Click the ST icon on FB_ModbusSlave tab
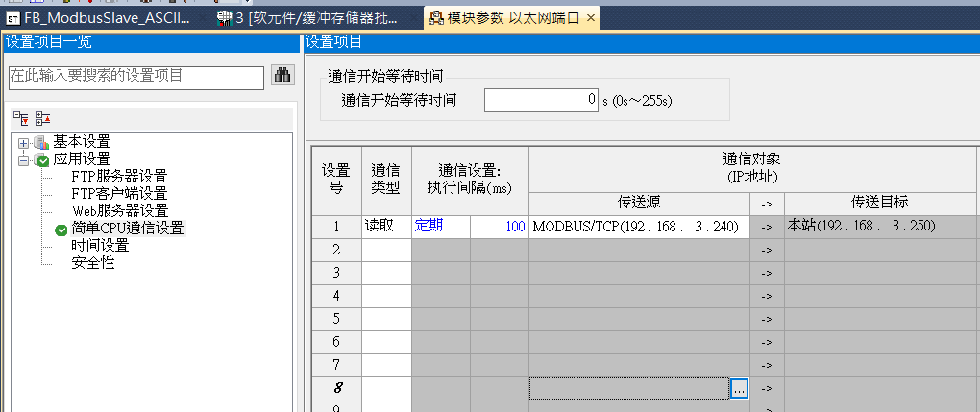980x412 pixels. [13, 18]
